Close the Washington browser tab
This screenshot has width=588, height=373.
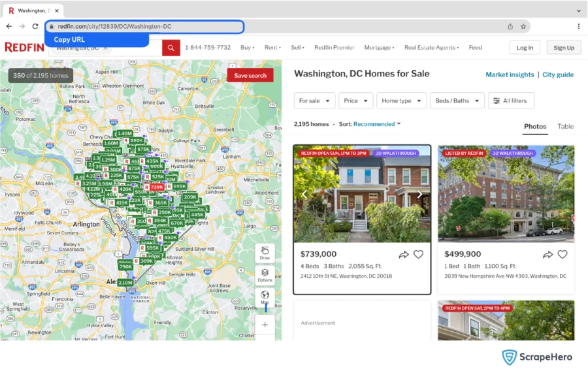tap(57, 10)
